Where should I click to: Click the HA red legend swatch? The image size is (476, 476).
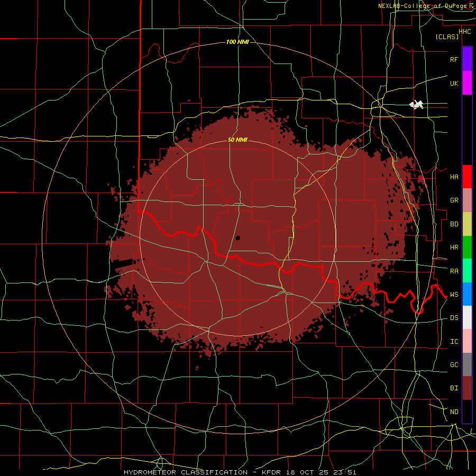(467, 177)
